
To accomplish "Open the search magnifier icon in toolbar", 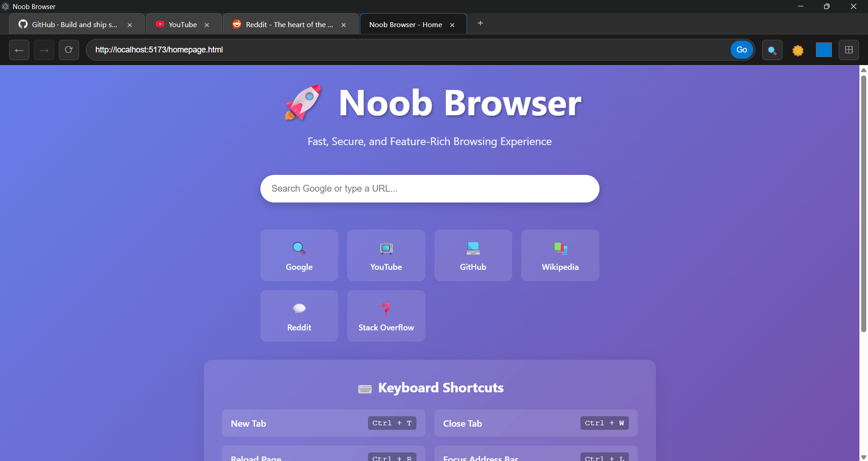I will [x=772, y=50].
